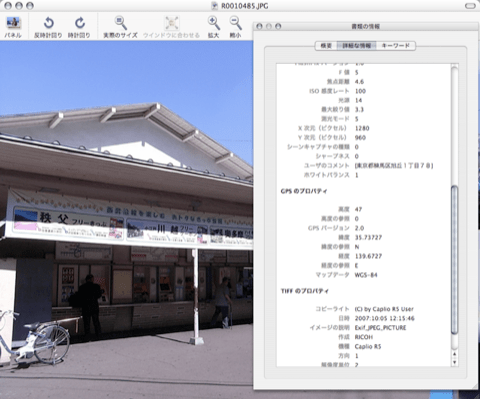The height and width of the screenshot is (399, 480).
Task: Switch to the summary tab in info window
Action: pyautogui.click(x=326, y=46)
